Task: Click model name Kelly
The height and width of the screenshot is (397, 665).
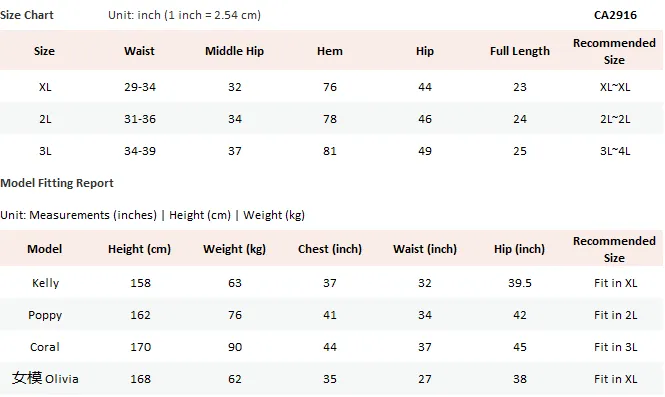Action: (x=45, y=283)
